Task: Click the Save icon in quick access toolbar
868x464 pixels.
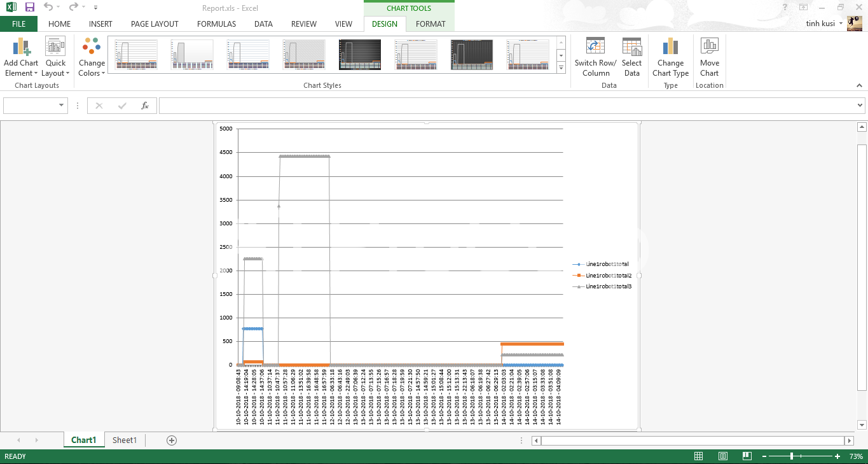Action: coord(29,7)
